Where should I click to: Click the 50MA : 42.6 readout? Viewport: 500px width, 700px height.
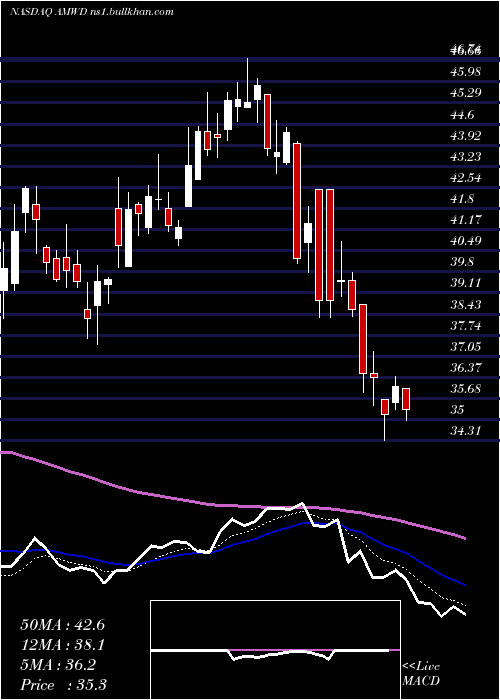tap(62, 625)
